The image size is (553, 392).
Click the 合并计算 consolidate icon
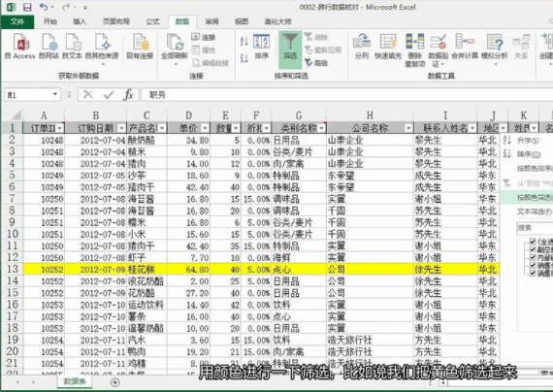465,47
